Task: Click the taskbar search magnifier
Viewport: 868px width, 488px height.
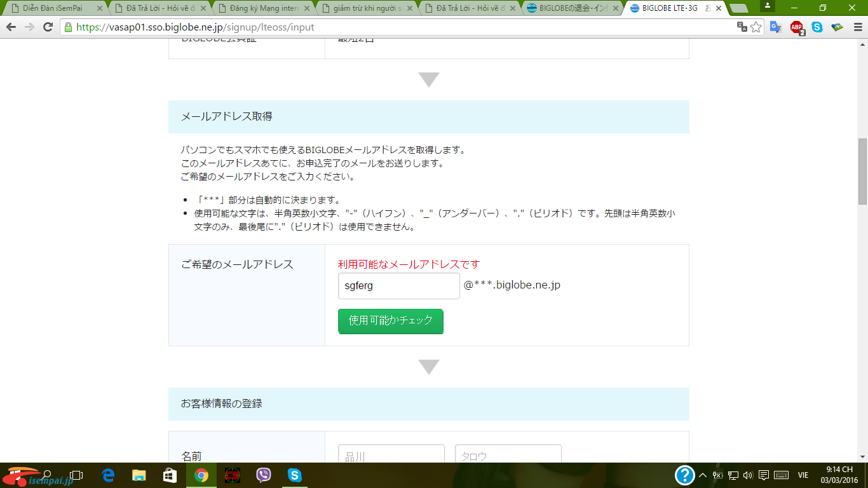Action: tap(46, 475)
